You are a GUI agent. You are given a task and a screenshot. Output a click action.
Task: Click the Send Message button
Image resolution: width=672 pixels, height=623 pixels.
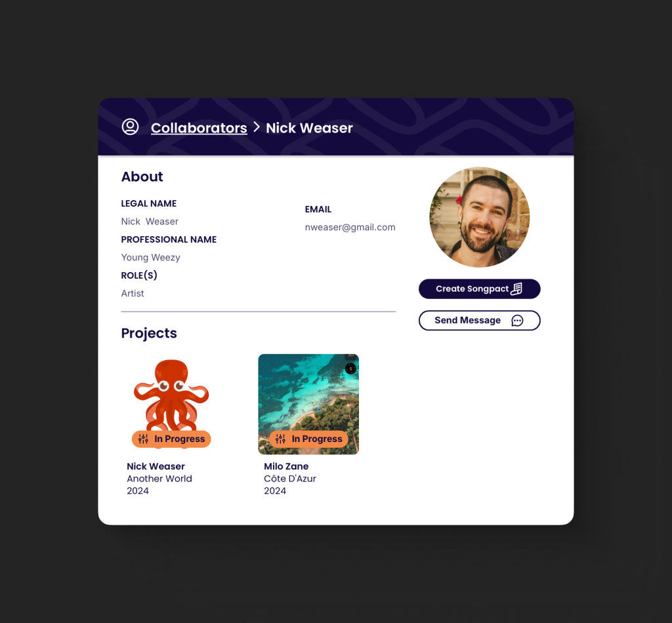[x=479, y=320]
